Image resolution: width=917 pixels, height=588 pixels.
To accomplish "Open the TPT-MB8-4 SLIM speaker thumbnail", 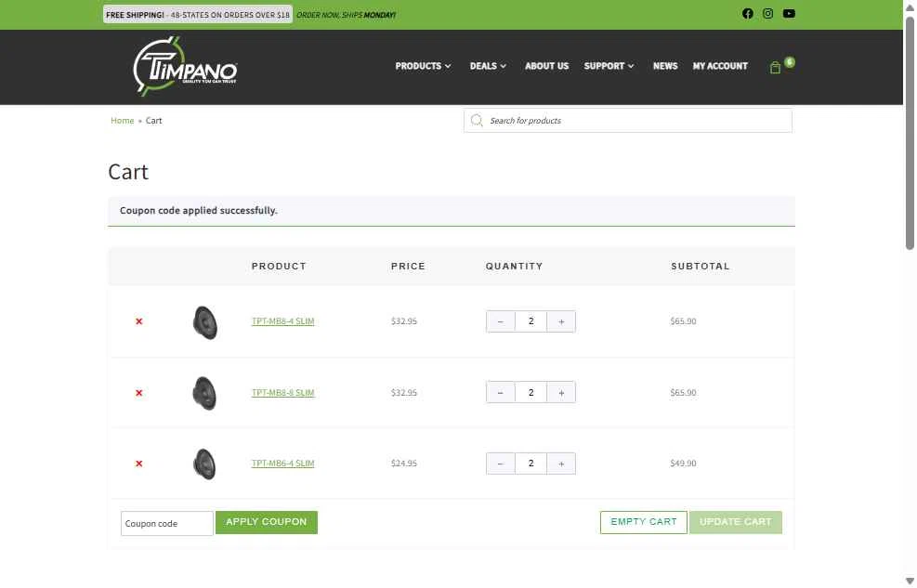I will tap(204, 322).
